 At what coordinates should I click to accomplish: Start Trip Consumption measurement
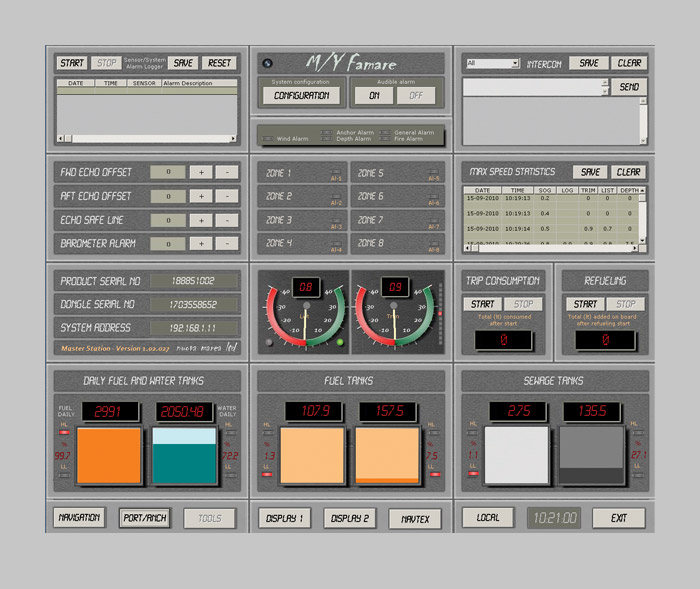(x=483, y=304)
